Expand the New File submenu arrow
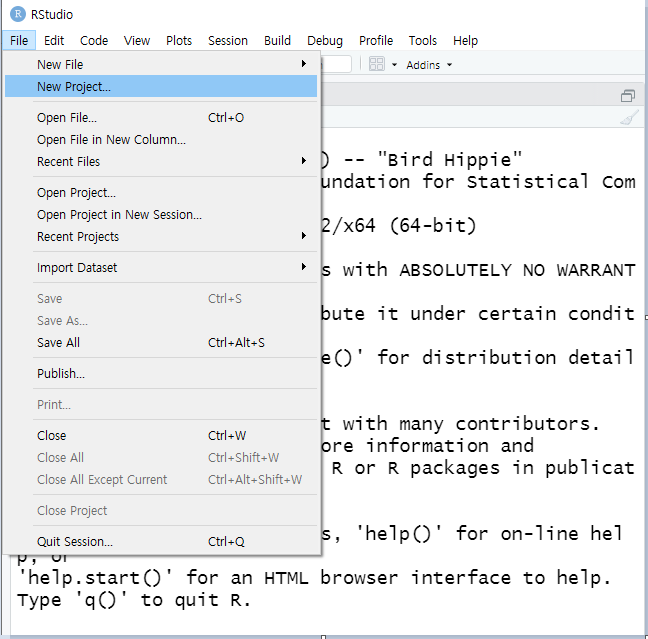 pyautogui.click(x=304, y=64)
